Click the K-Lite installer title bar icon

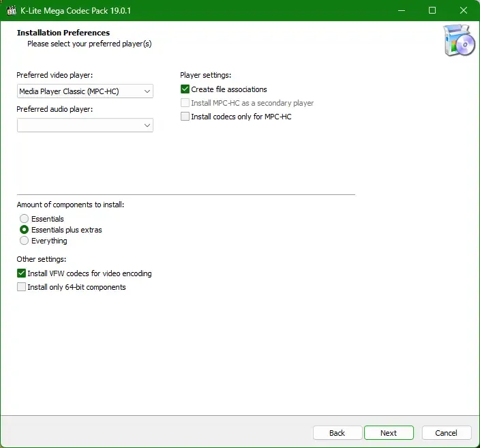click(12, 10)
